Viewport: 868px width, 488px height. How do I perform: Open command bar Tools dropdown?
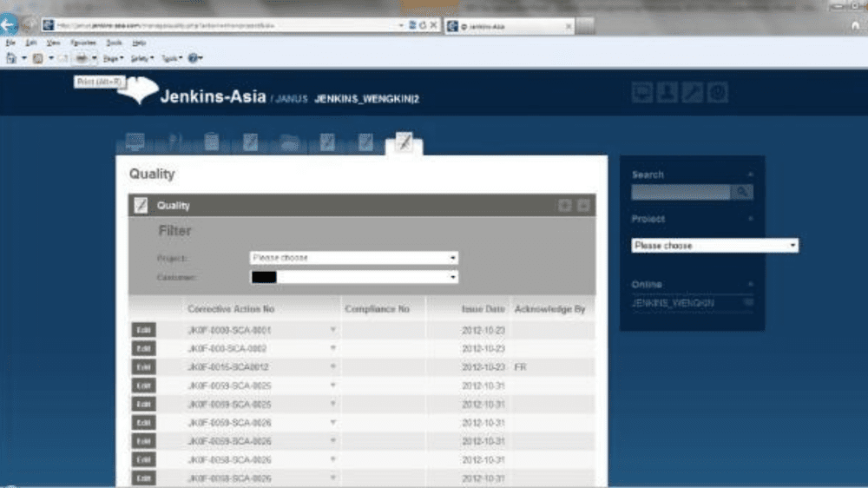click(172, 58)
